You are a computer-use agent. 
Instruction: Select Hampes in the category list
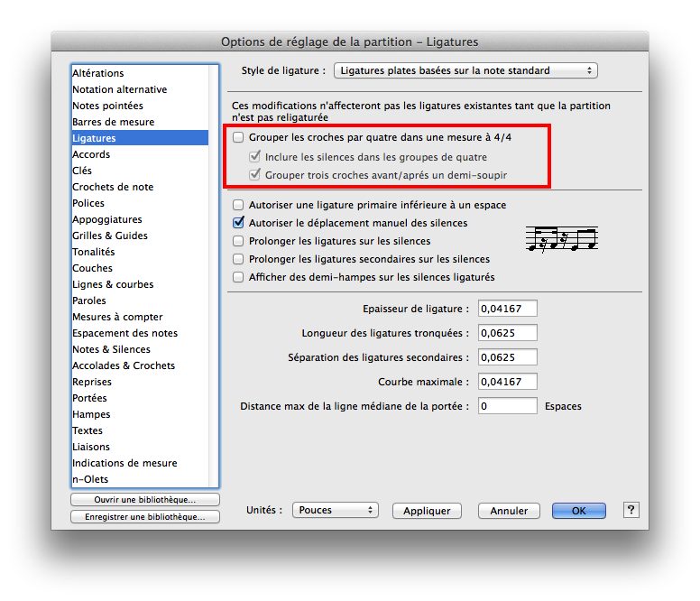point(91,414)
